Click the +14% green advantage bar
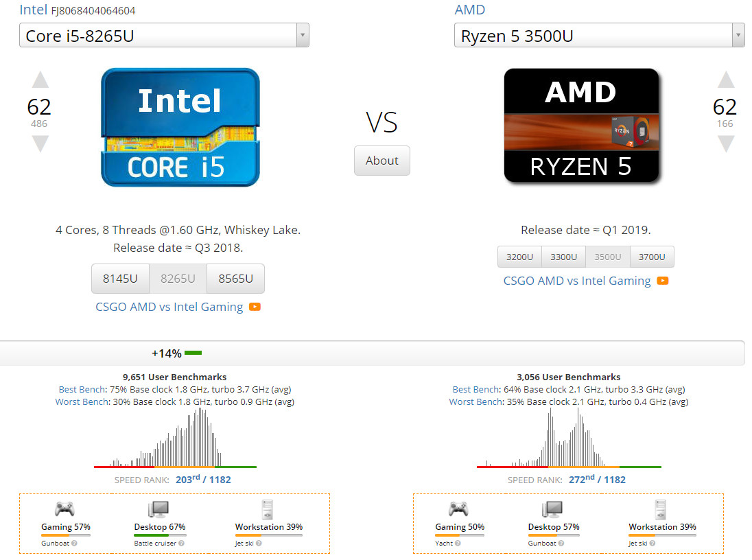The width and height of the screenshot is (752, 560). [193, 353]
